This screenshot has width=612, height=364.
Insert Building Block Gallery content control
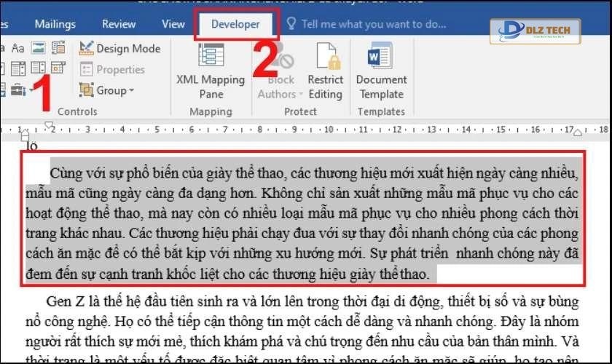[58, 49]
